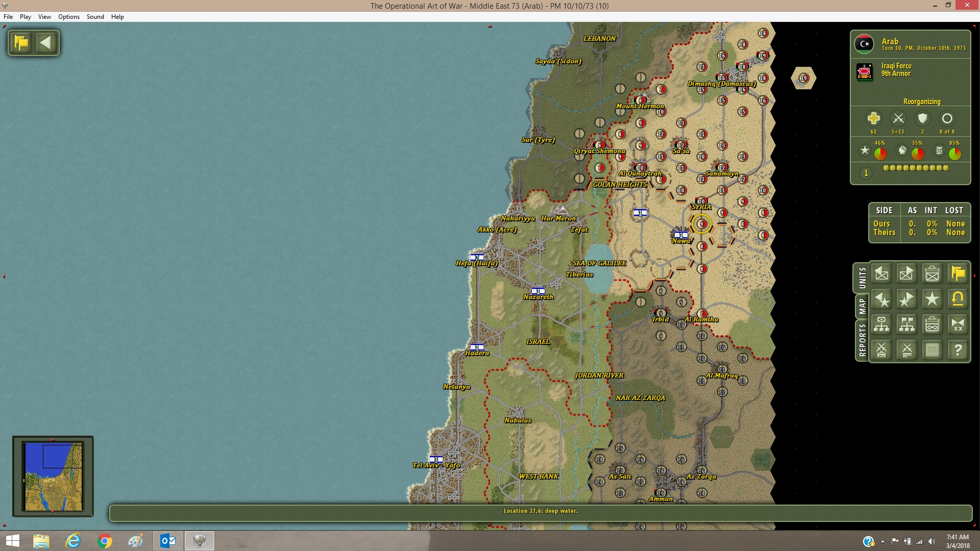
Task: Click the shield defense strength icon
Action: click(922, 118)
